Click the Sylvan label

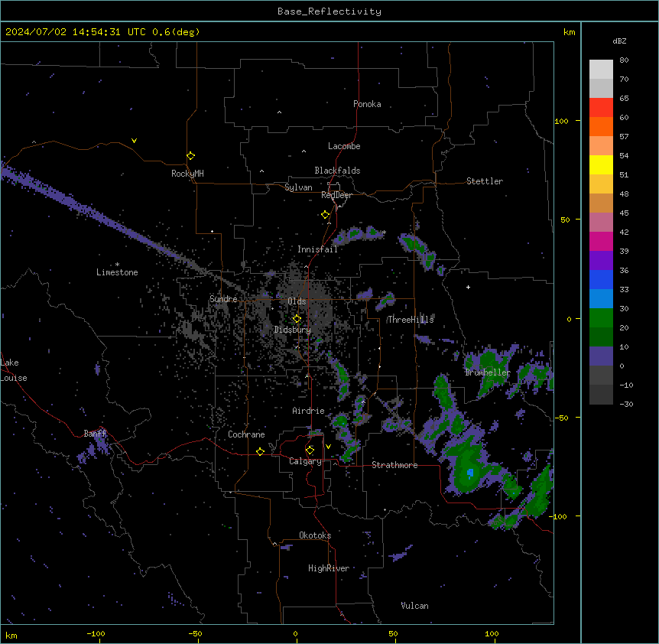(x=298, y=187)
